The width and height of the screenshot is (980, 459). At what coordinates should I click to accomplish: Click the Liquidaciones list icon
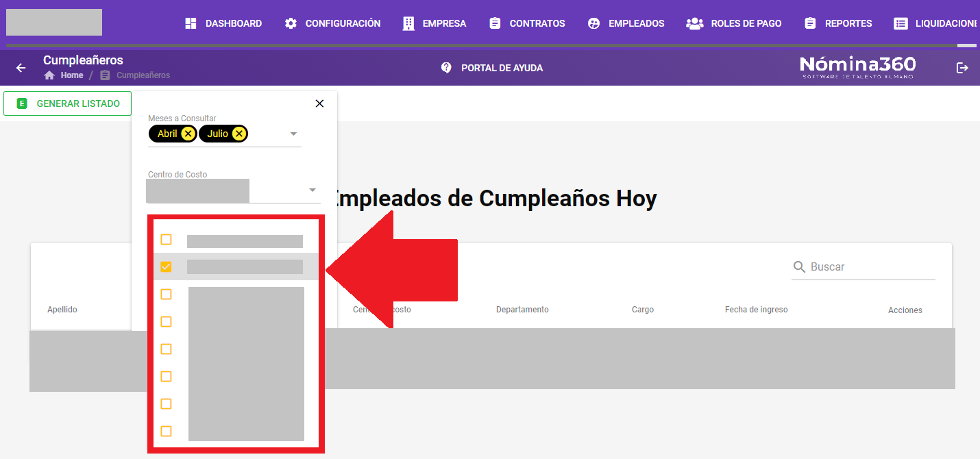point(901,23)
